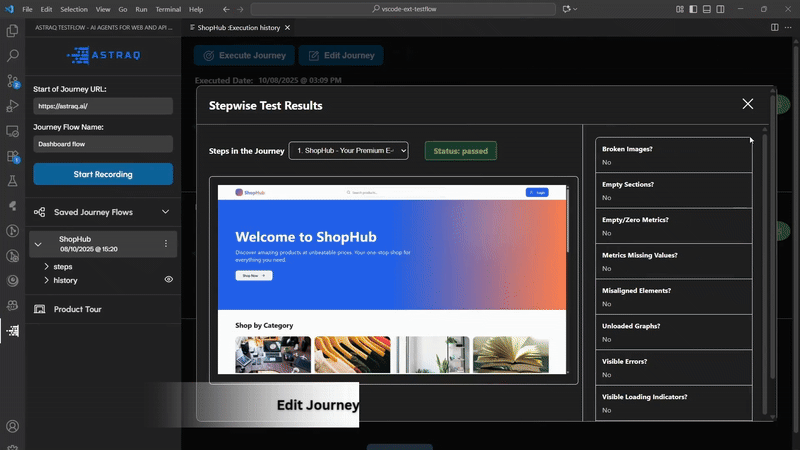Click the Edit Journey button in toolbar
The image size is (800, 450).
click(341, 55)
